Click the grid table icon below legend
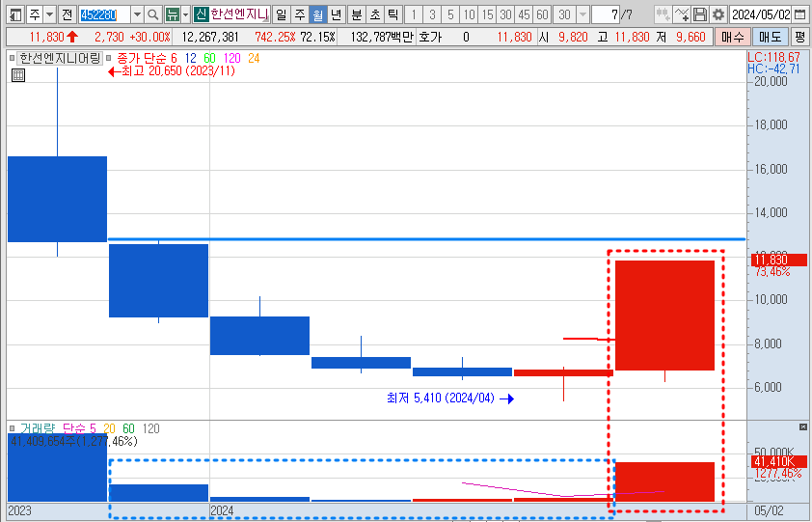The width and height of the screenshot is (812, 522). (17, 75)
